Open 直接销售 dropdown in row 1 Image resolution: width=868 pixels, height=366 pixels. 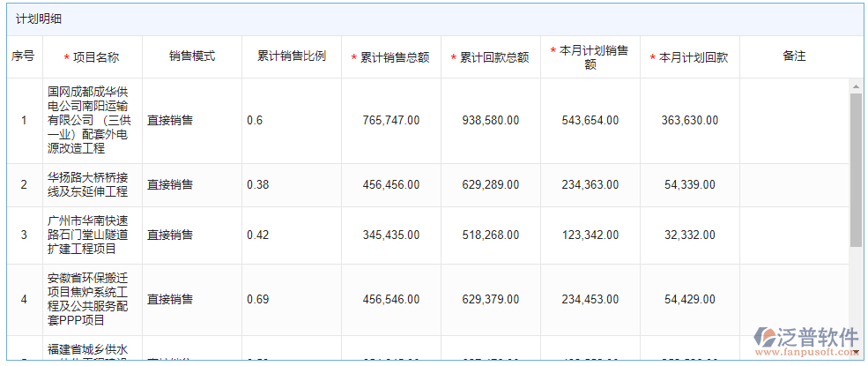pyautogui.click(x=192, y=121)
